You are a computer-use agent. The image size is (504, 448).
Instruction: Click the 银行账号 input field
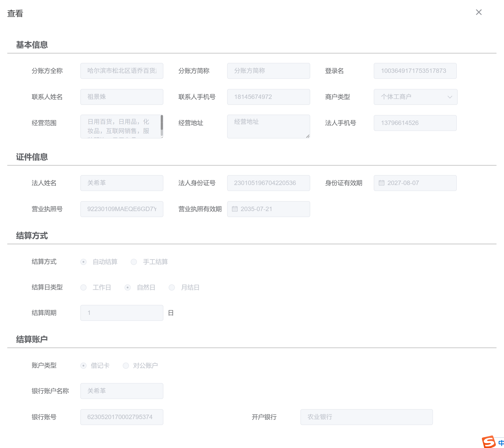pos(122,417)
